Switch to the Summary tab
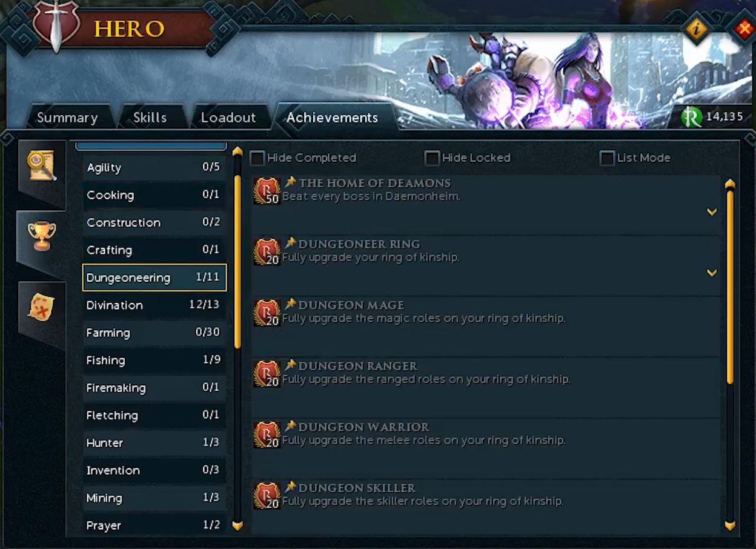Screen dimensions: 756x549 pos(67,118)
